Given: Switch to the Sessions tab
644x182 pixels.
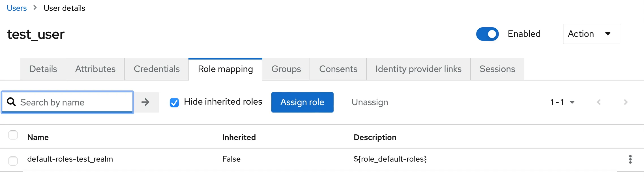Looking at the screenshot, I should click(x=497, y=69).
